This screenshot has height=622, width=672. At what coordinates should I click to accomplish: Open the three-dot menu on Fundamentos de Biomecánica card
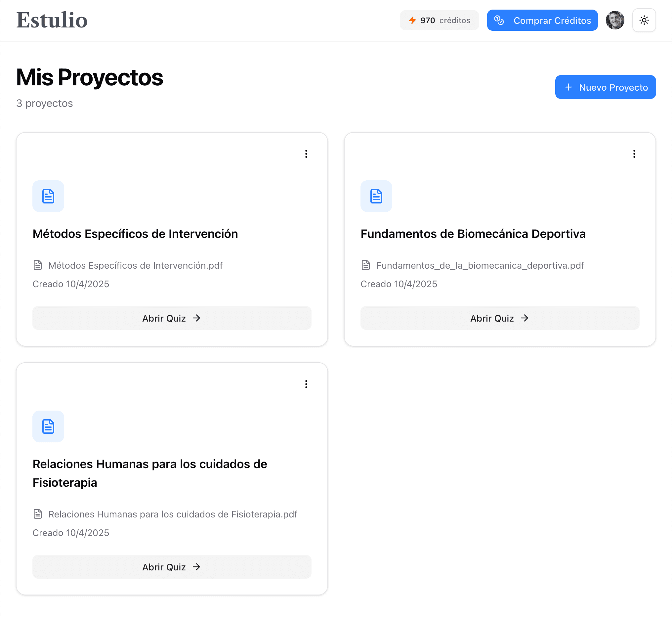(x=634, y=154)
